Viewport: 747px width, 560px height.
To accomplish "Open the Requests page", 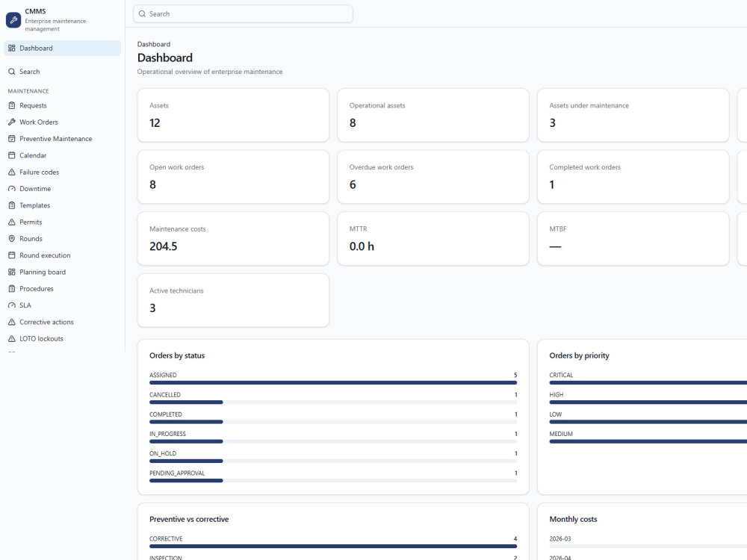I will (63, 105).
